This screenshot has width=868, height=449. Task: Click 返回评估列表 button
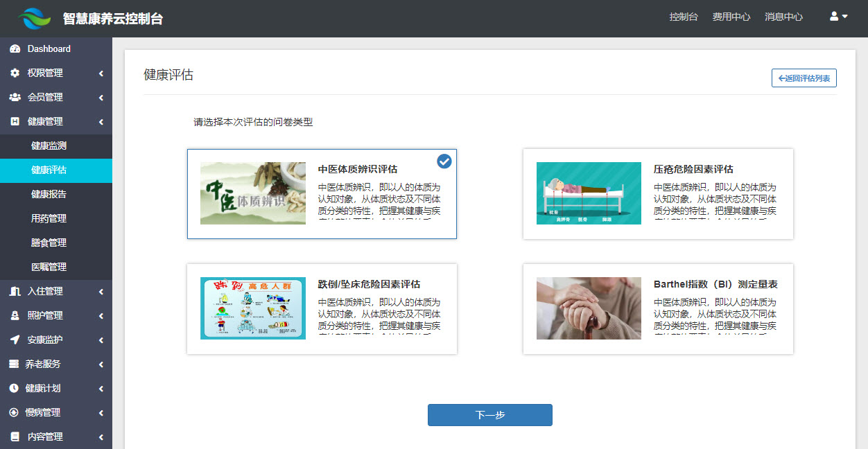point(804,78)
